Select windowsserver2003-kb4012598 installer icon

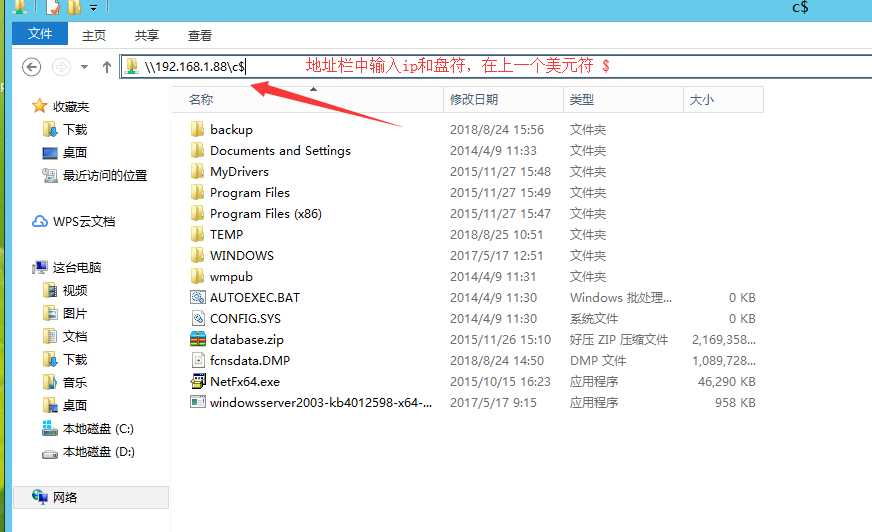pos(197,402)
